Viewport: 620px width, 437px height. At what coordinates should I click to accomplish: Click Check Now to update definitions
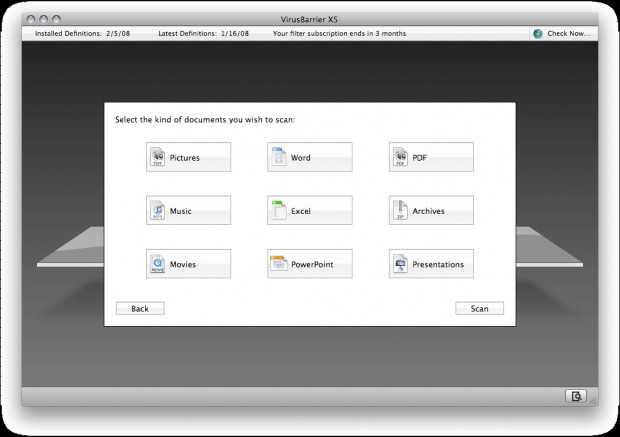[562, 34]
